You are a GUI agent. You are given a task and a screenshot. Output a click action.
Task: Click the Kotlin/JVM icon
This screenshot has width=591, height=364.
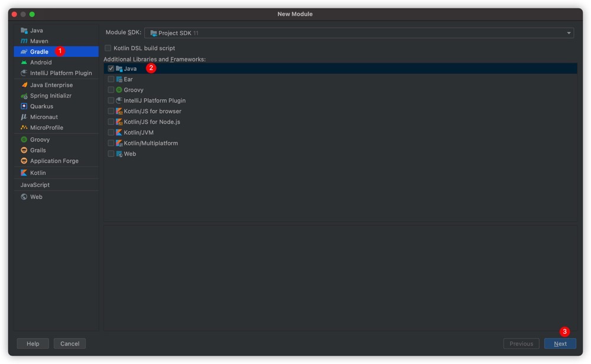[x=119, y=132]
